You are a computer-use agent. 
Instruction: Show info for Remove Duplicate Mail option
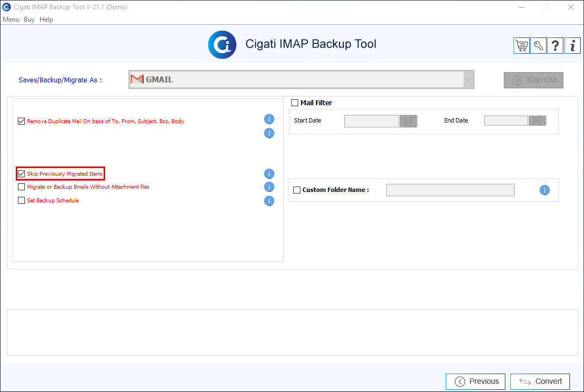pos(269,119)
